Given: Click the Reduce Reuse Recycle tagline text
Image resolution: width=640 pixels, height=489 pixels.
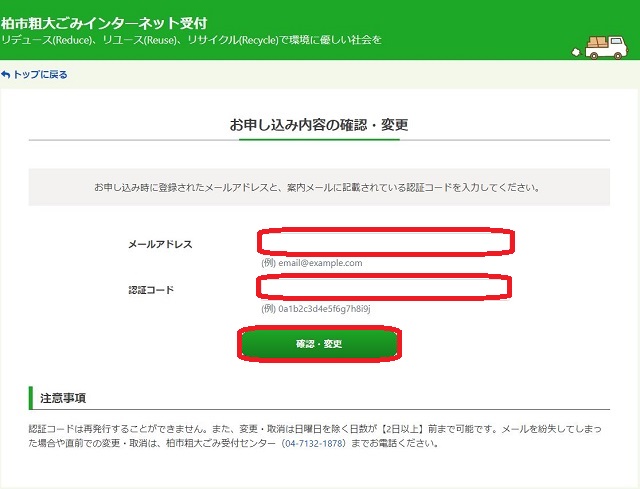Looking at the screenshot, I should [191, 40].
